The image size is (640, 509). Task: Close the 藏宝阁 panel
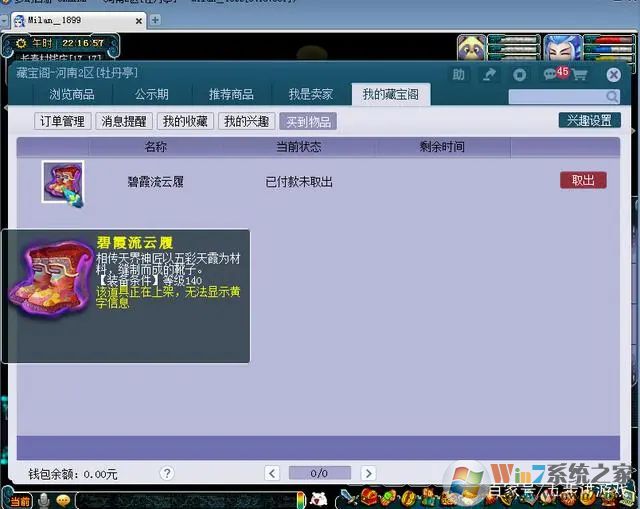(x=613, y=75)
